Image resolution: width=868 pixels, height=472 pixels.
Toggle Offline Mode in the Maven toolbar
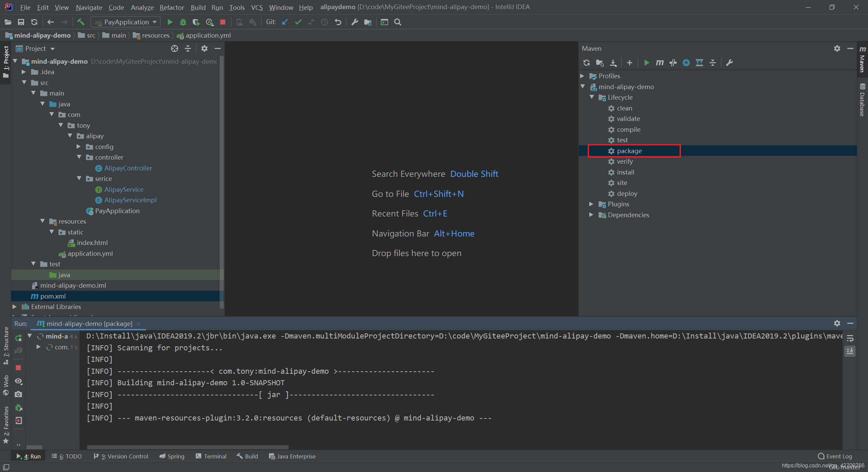(x=673, y=63)
